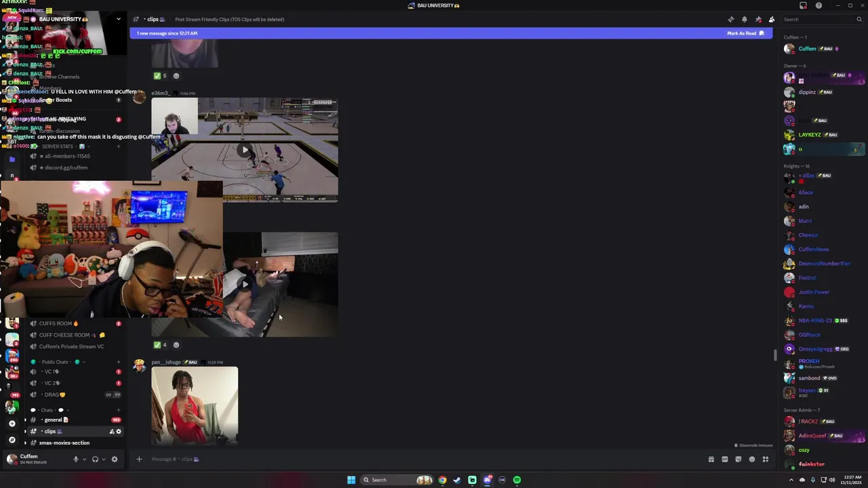Open the Add a Server plus button
The width and height of the screenshot is (868, 488).
[x=12, y=424]
